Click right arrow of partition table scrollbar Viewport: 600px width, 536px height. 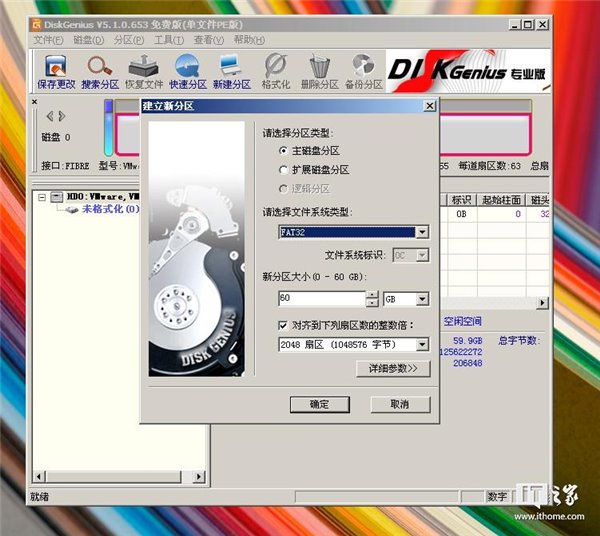click(x=542, y=303)
